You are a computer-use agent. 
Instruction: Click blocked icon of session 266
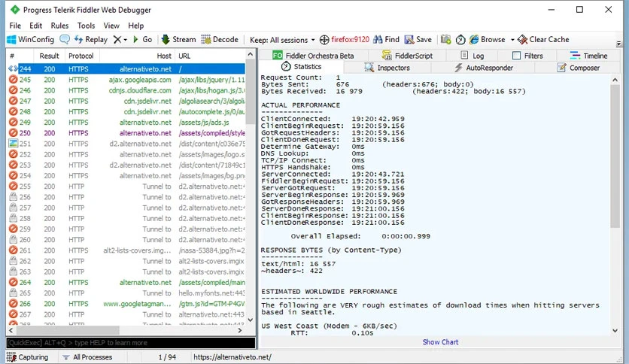[14, 304]
